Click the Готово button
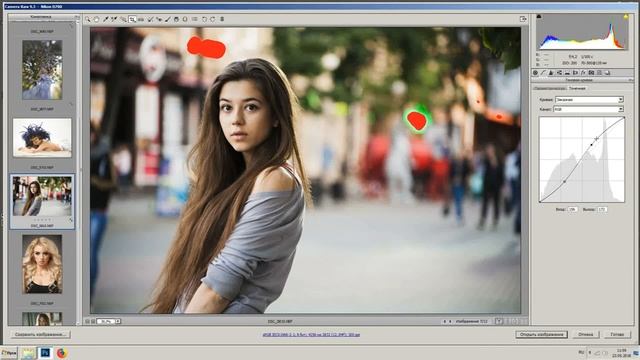The image size is (640, 360). pos(617,334)
